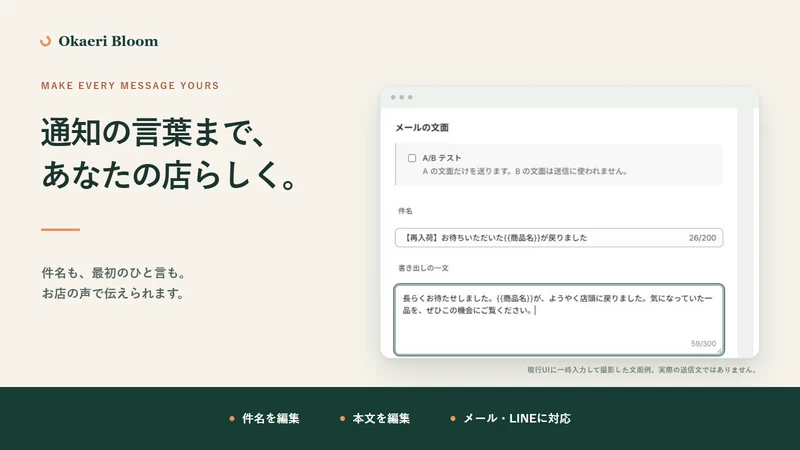
Task: Click the メール・LINEに対応 footer item
Action: pos(511,418)
